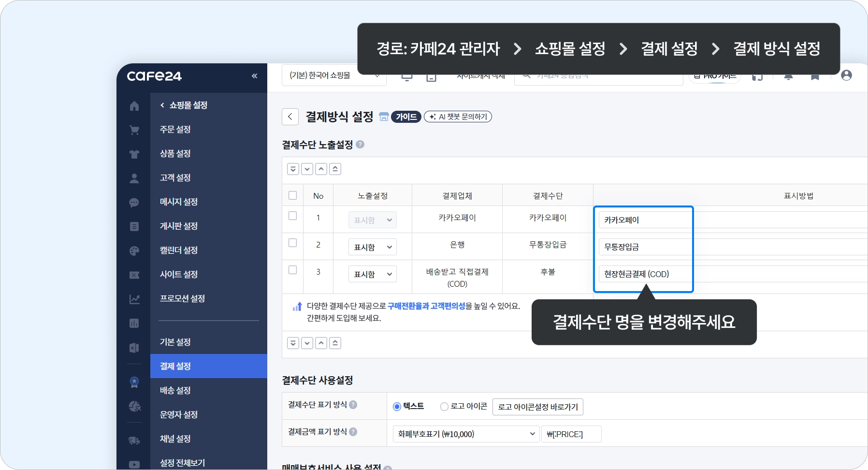The width and height of the screenshot is (868, 470).
Task: Select the 텍스트 radio option
Action: coord(397,407)
